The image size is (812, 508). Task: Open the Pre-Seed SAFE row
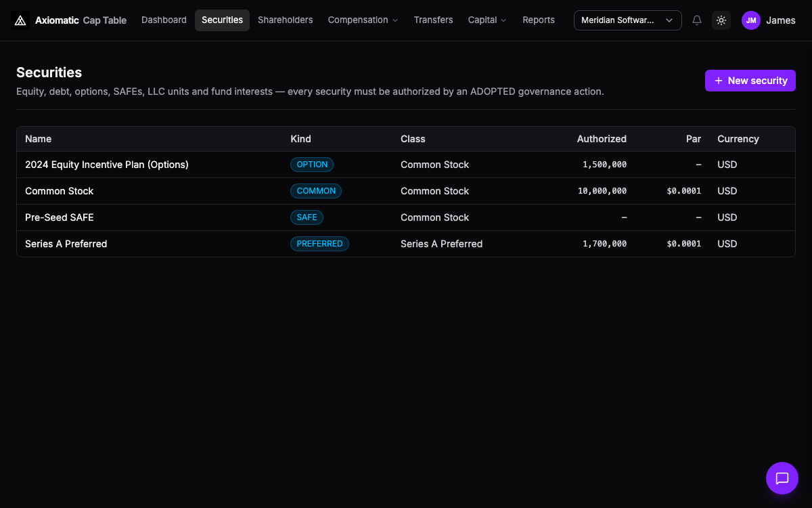coord(406,217)
